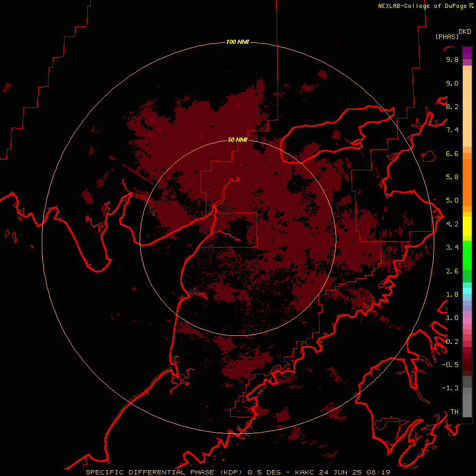
Task: Click the NEXLAB-College of DuPage credit text
Action: (x=422, y=6)
